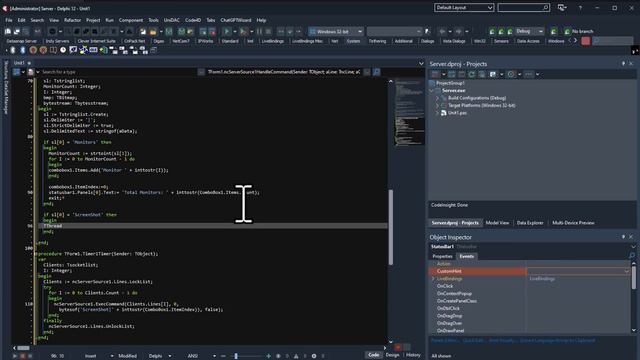Expand the Unit1.pas node
Viewport: 640px width, 360px height.
coord(437,113)
